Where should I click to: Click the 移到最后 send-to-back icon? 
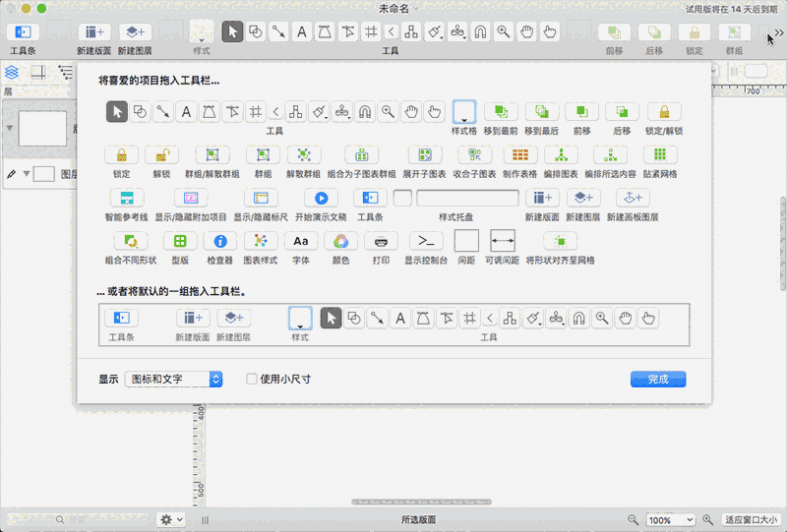(542, 111)
